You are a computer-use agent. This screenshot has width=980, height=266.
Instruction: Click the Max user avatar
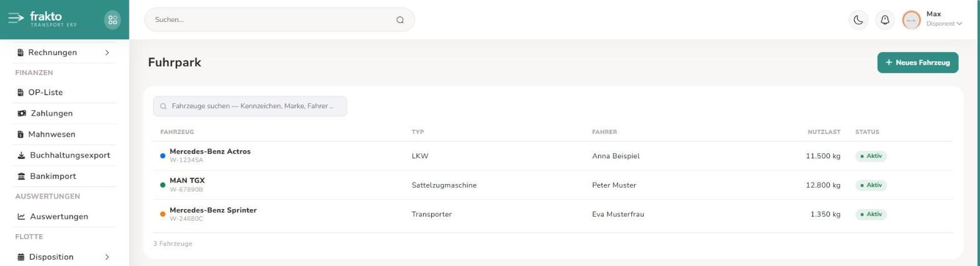pyautogui.click(x=911, y=19)
